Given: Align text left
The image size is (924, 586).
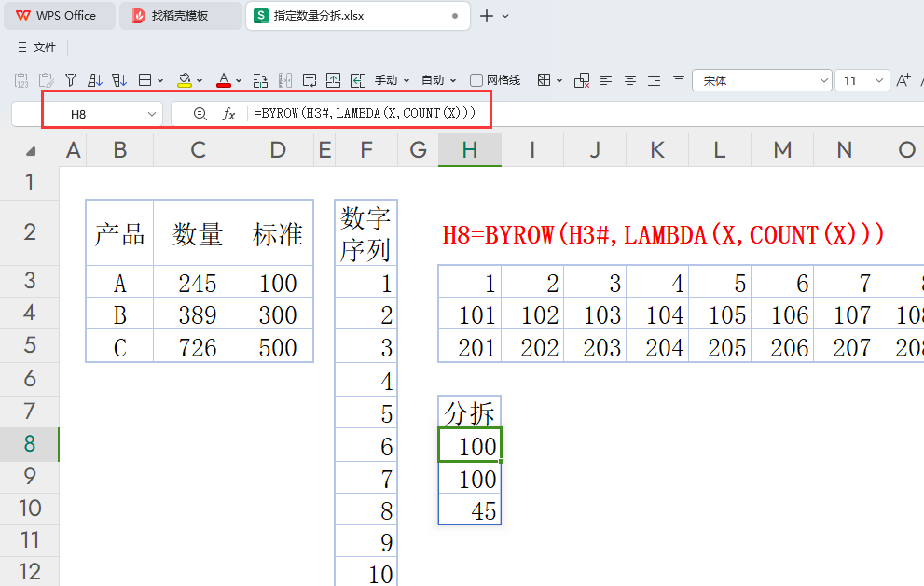Looking at the screenshot, I should tap(606, 80).
